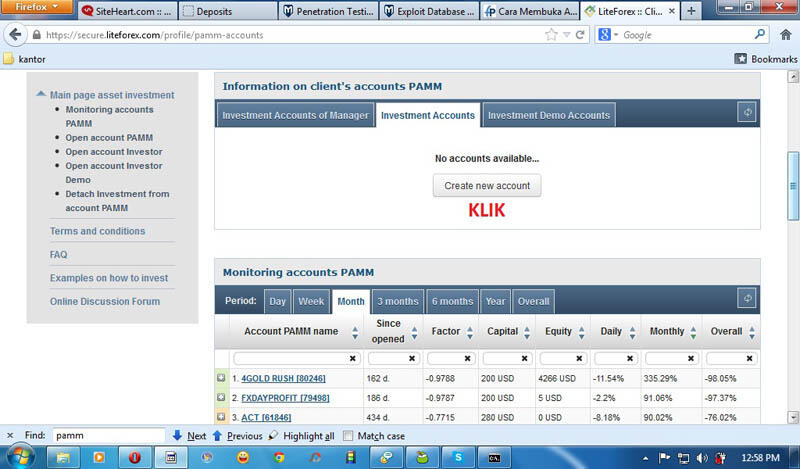Bookmark this page with the star icon
The width and height of the screenshot is (800, 469).
click(551, 35)
